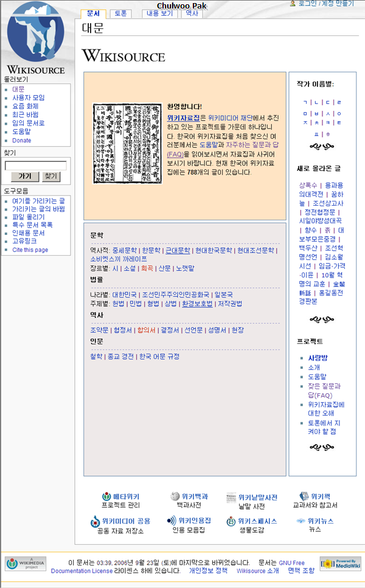Screen dimensions: 365x588
Task: Open 파일 올리기 link
Action: [x=29, y=217]
